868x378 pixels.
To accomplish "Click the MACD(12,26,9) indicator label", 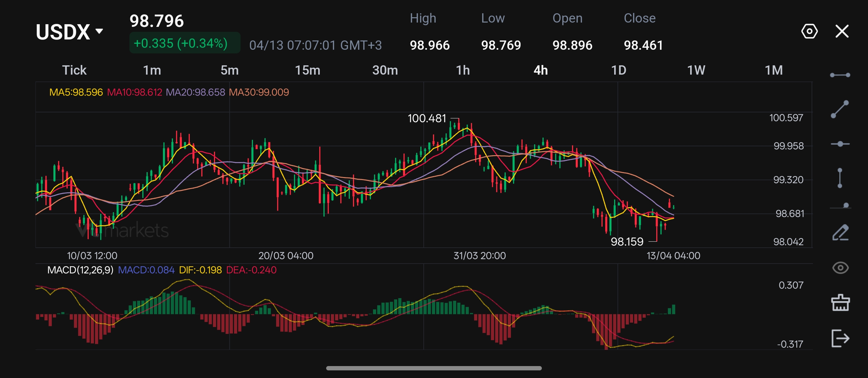I will tap(80, 270).
